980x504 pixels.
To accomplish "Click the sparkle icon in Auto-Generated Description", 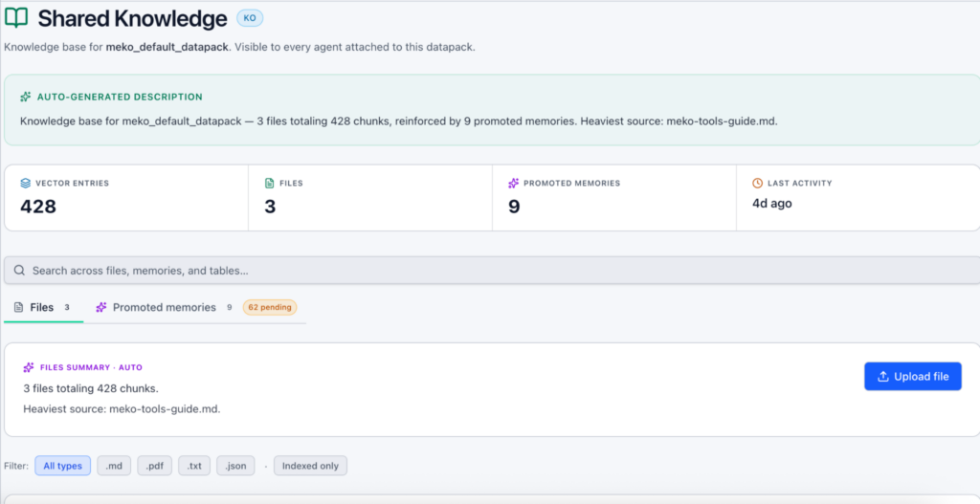I will pos(26,97).
